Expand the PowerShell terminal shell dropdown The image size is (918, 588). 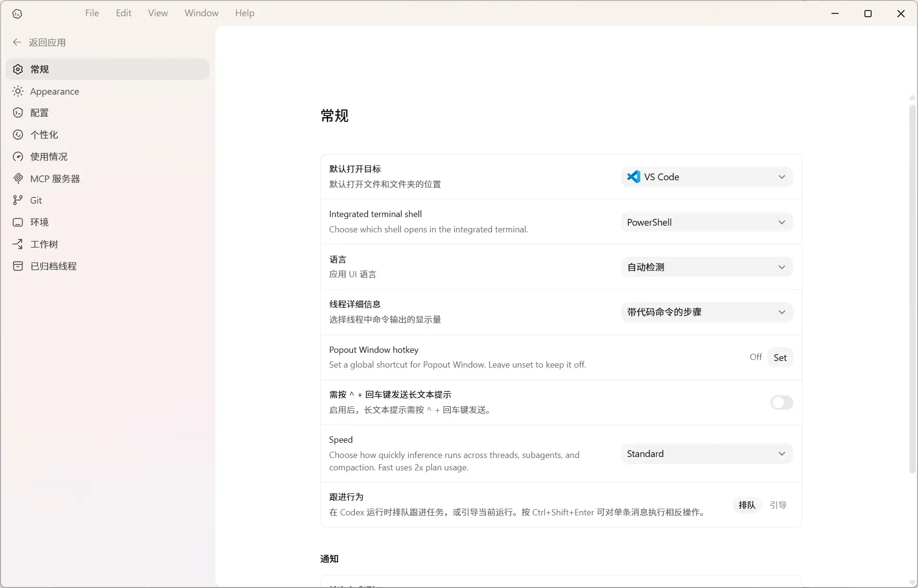tap(707, 222)
